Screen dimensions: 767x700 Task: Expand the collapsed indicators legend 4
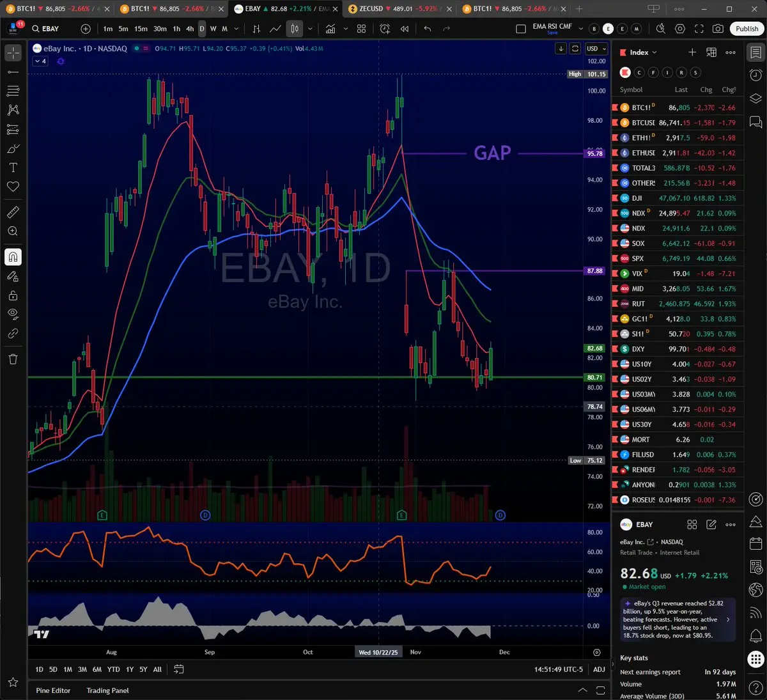pos(40,61)
